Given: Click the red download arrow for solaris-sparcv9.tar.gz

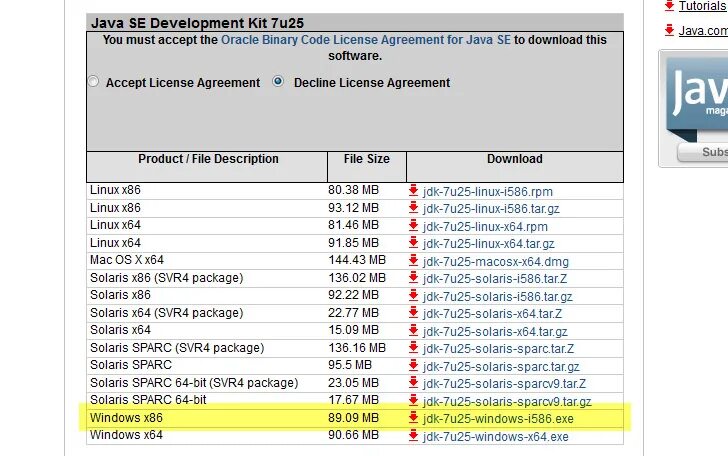Looking at the screenshot, I should coord(413,400).
